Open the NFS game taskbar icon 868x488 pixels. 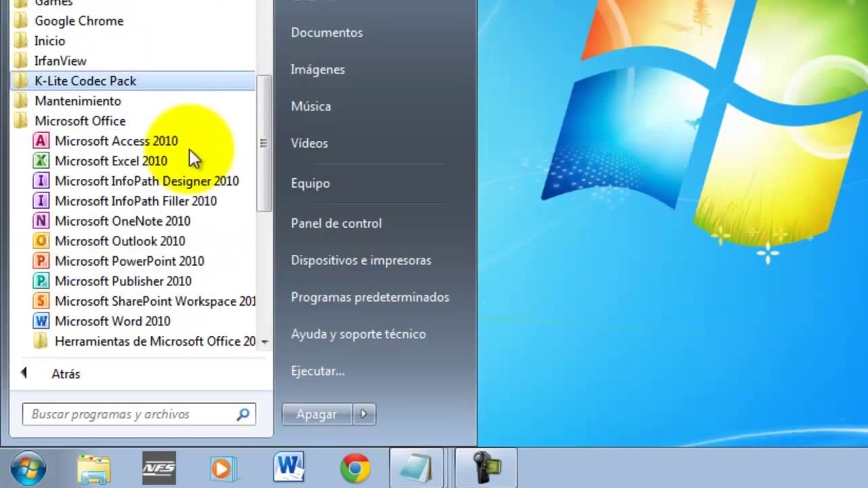(x=159, y=469)
